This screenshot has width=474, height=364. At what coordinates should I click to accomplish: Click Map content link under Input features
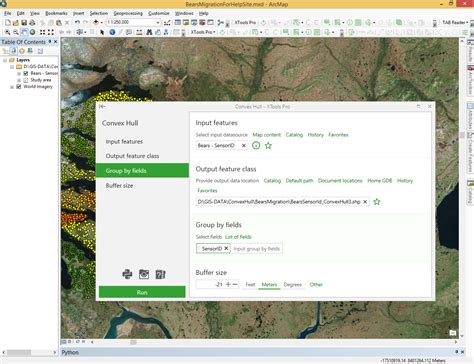pyautogui.click(x=267, y=135)
